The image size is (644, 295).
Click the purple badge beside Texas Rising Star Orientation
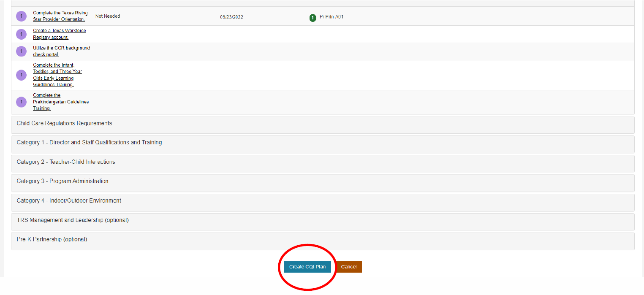point(21,16)
